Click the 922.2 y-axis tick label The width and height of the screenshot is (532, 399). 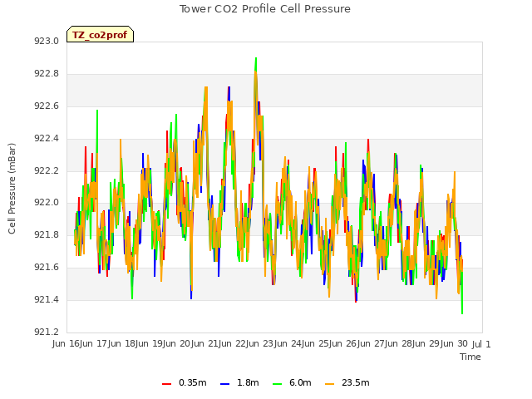click(x=47, y=170)
